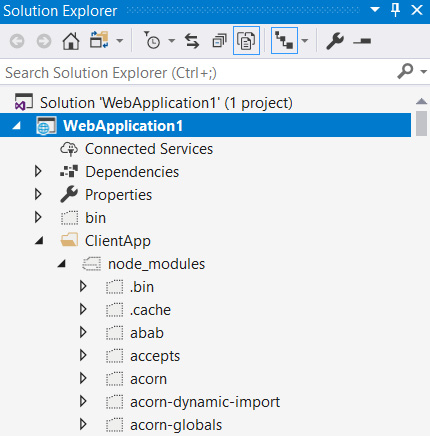This screenshot has height=436, width=430.
Task: Click the Connected Services cloud icon
Action: tap(69, 149)
